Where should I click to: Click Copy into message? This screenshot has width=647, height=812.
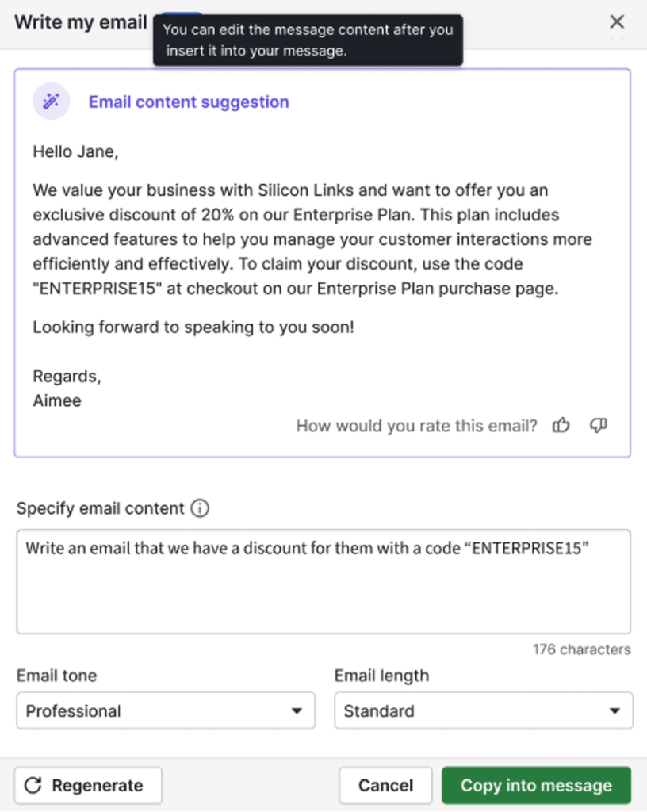click(537, 785)
